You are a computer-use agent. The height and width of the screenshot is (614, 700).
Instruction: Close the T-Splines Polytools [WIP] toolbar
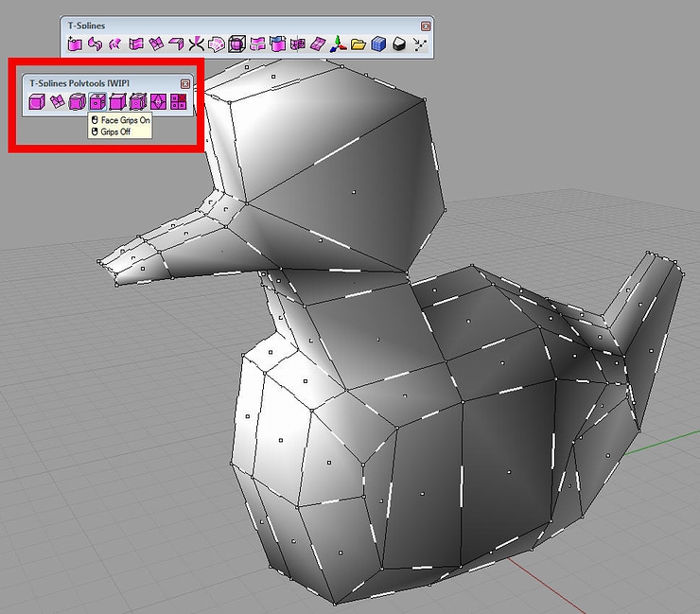[x=185, y=84]
